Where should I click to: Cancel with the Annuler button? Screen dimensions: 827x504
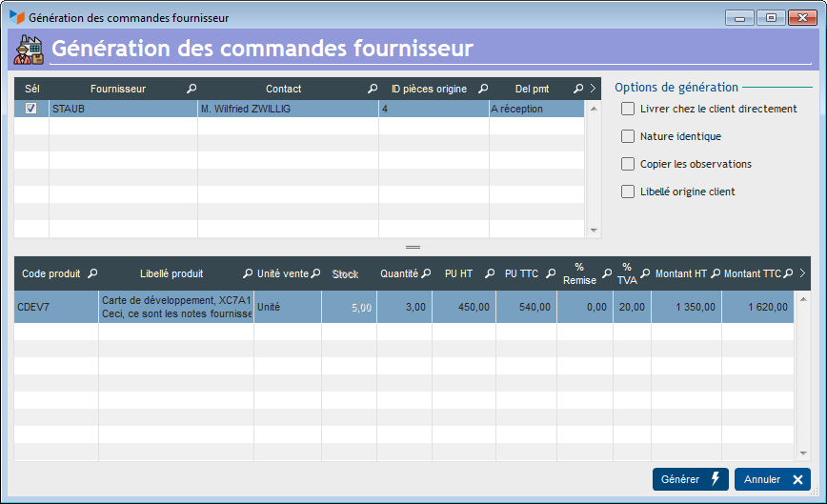tap(773, 479)
